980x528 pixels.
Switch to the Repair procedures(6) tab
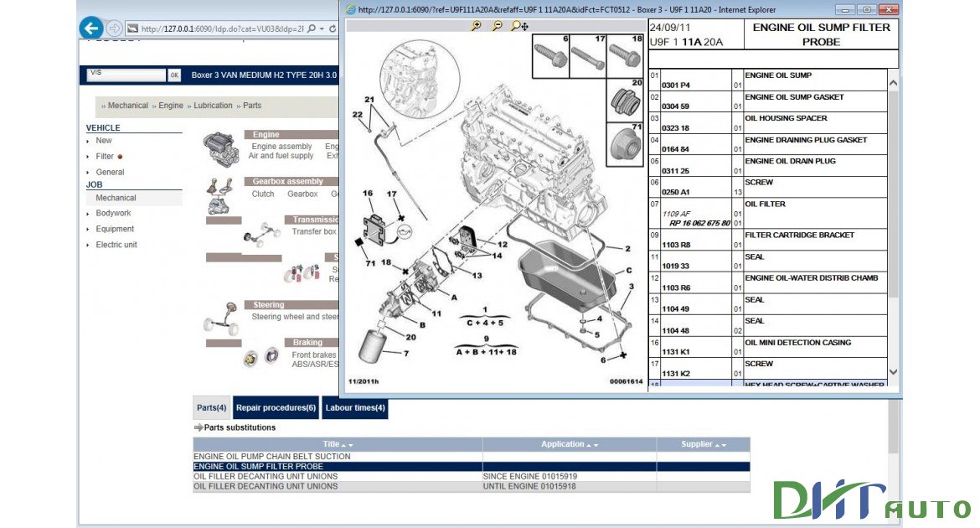pos(276,407)
